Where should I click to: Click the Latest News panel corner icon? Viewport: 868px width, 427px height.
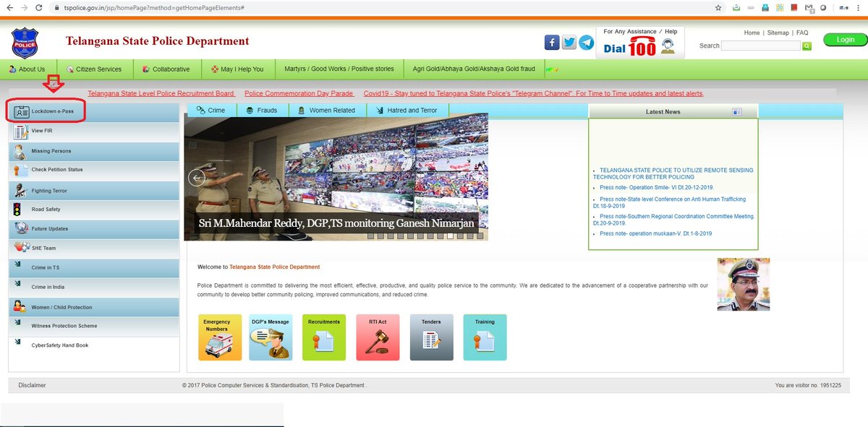(736, 112)
